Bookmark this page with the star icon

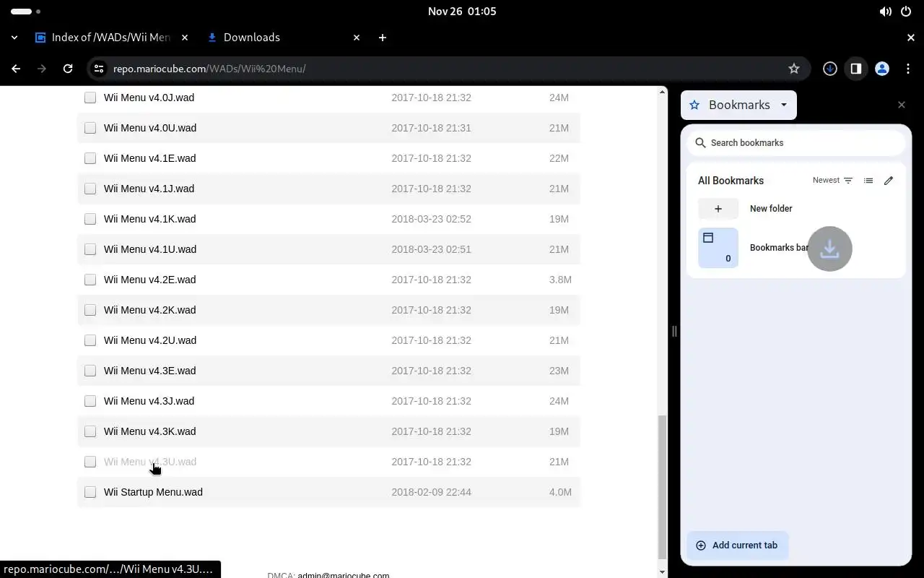point(794,69)
